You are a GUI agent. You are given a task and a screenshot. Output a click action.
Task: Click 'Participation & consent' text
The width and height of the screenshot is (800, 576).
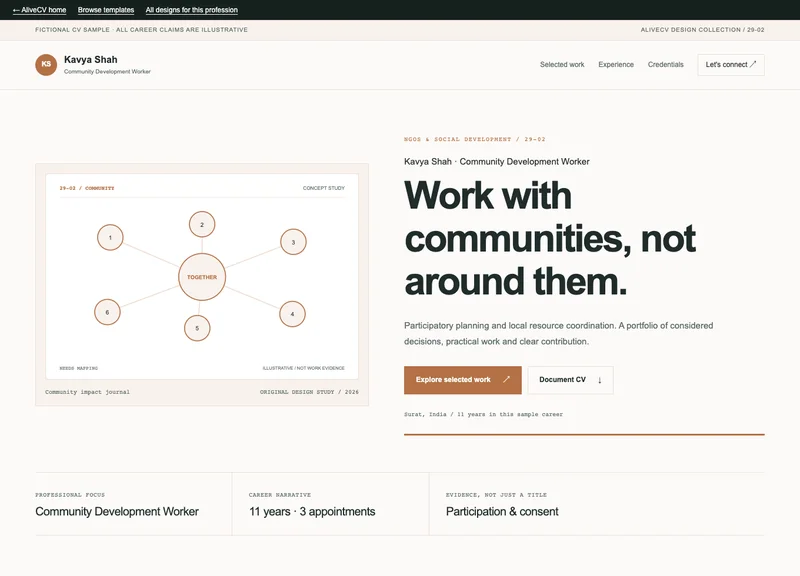tap(502, 511)
